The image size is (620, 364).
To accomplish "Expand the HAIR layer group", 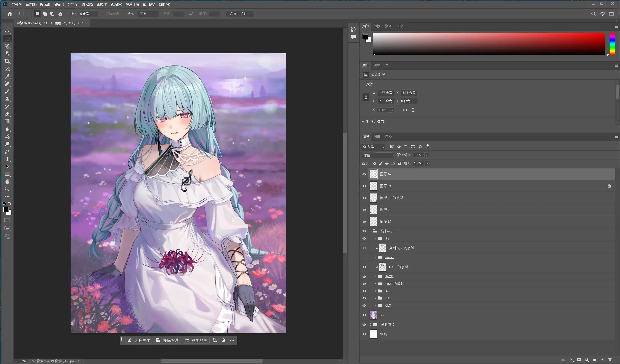I will point(375,298).
